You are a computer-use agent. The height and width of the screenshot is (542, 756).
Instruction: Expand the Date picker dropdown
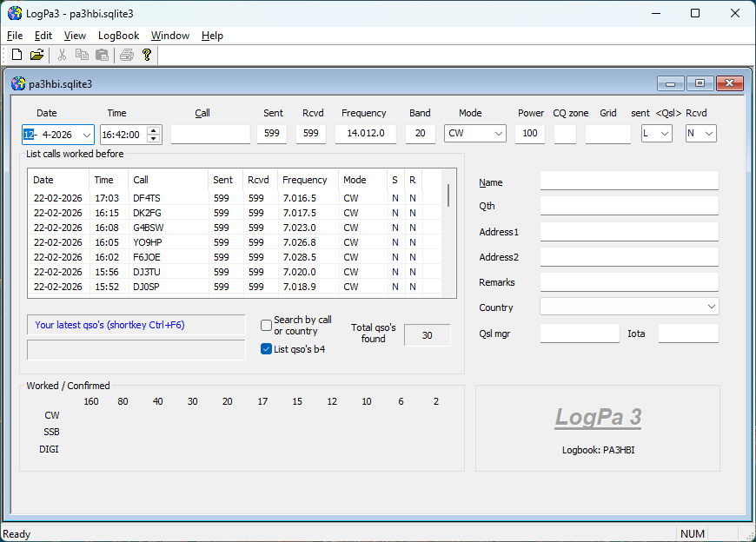[87, 134]
